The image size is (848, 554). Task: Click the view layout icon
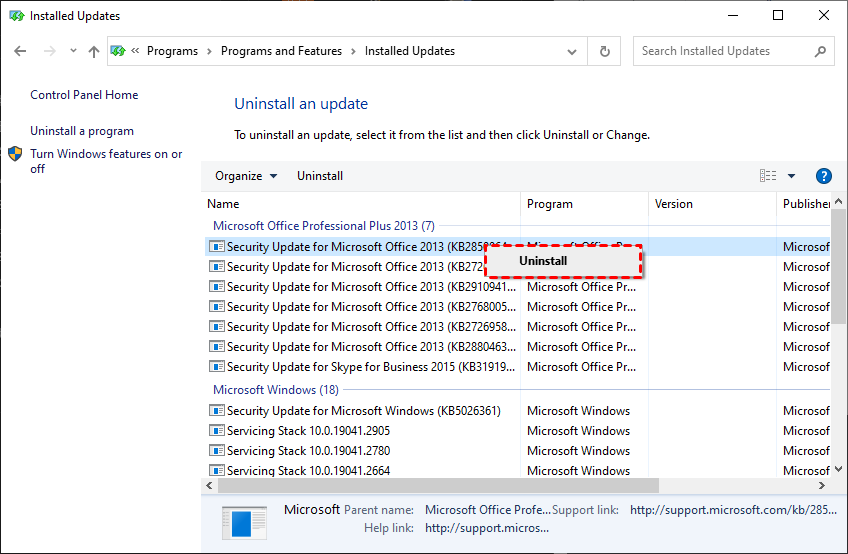pos(768,176)
